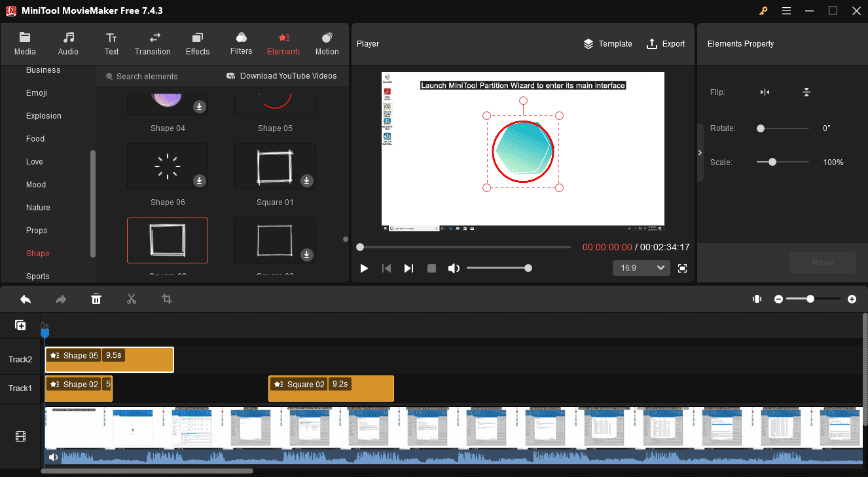Download the Shape 04 element
The height and width of the screenshot is (477, 868).
coord(199,107)
